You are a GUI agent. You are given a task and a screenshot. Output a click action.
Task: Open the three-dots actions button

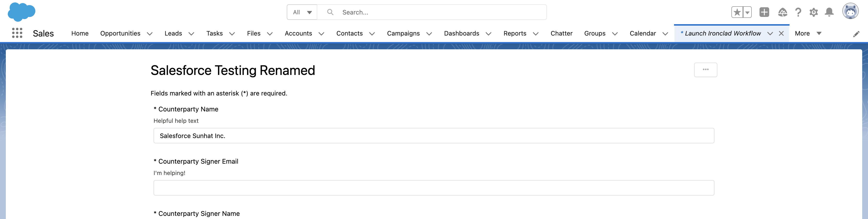coord(705,70)
